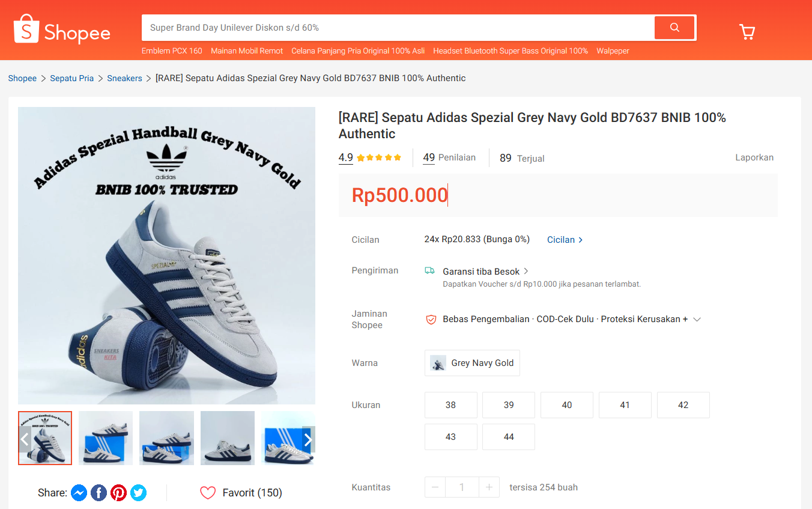Show next product thumbnails arrow
This screenshot has height=509, width=812.
coord(308,439)
